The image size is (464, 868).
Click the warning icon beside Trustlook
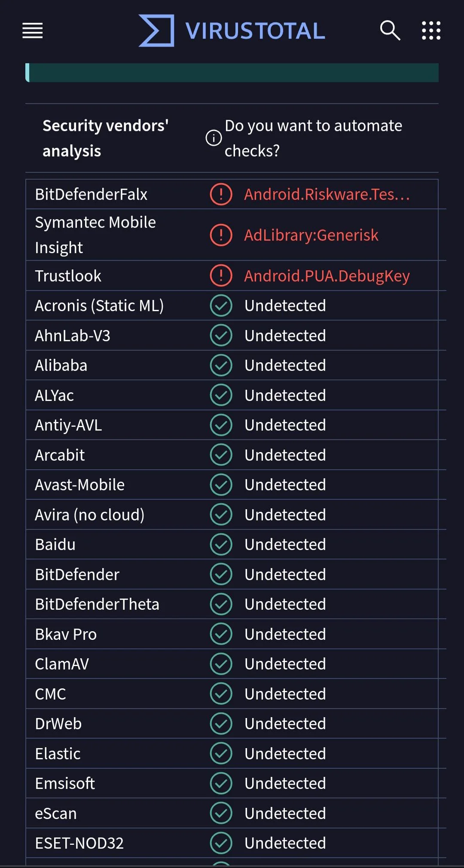(x=220, y=276)
